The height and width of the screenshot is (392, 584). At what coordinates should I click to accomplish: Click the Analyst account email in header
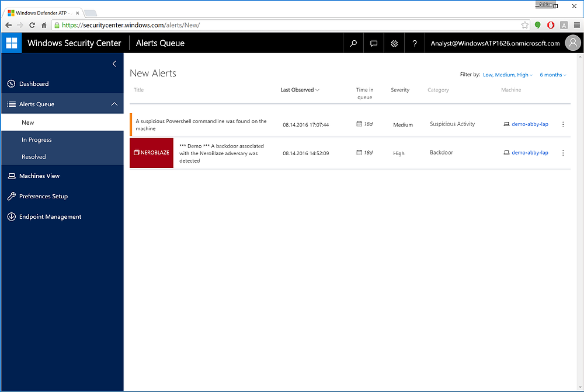[x=495, y=43]
